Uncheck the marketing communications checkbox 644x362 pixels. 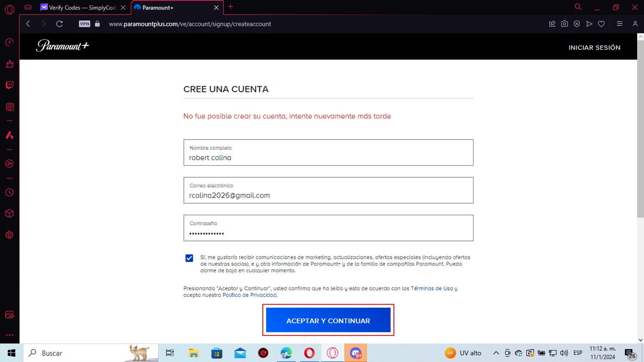tap(189, 258)
